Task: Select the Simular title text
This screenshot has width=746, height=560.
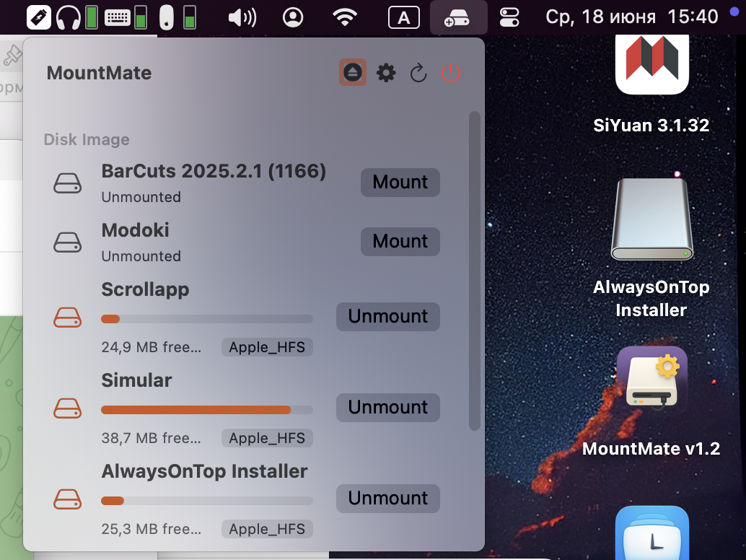Action: [136, 380]
